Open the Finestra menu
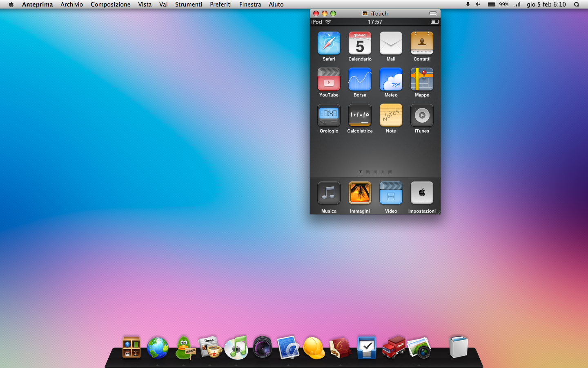Screen dimensions: 588x368 point(250,4)
